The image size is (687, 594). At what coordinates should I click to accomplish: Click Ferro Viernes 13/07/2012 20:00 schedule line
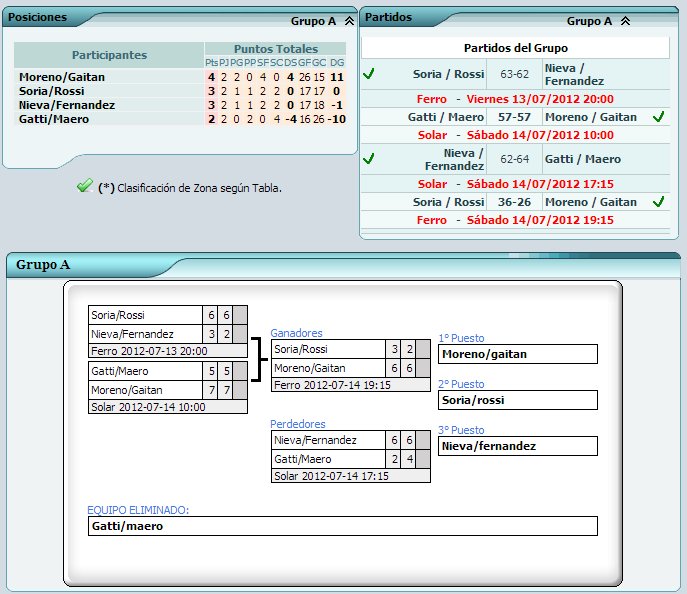tap(515, 99)
